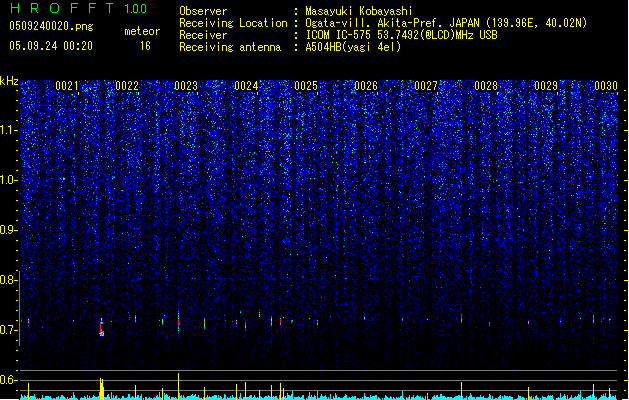
Task: Click the Receiving antenna label
Action: point(230,47)
